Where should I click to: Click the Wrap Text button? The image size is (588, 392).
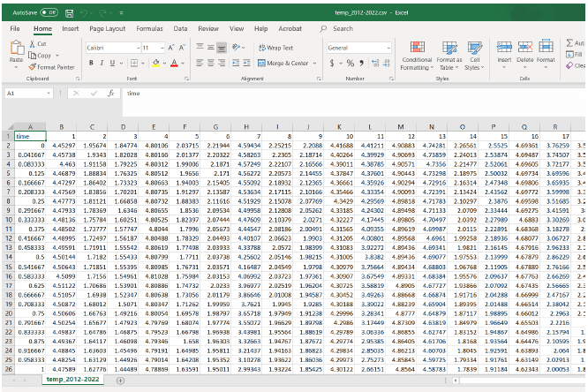point(275,48)
